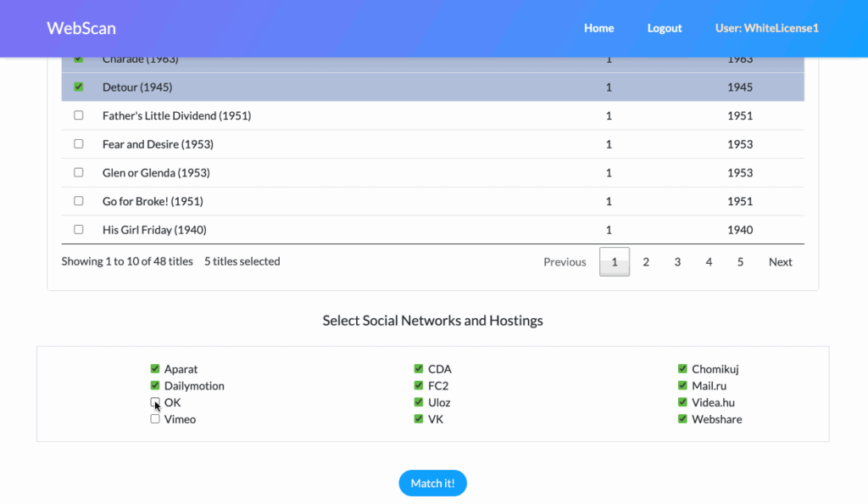Toggle off the FC2 checkbox
The height and width of the screenshot is (504, 868).
[x=419, y=385]
